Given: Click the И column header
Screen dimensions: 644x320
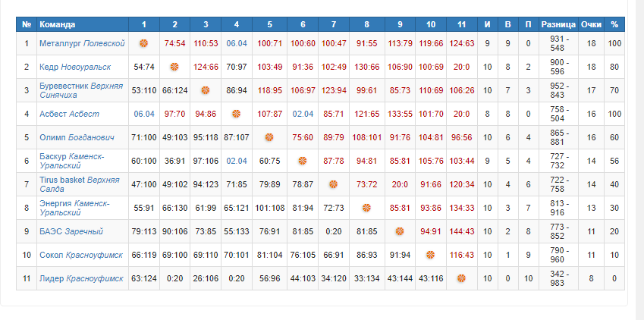Looking at the screenshot, I should 488,25.
